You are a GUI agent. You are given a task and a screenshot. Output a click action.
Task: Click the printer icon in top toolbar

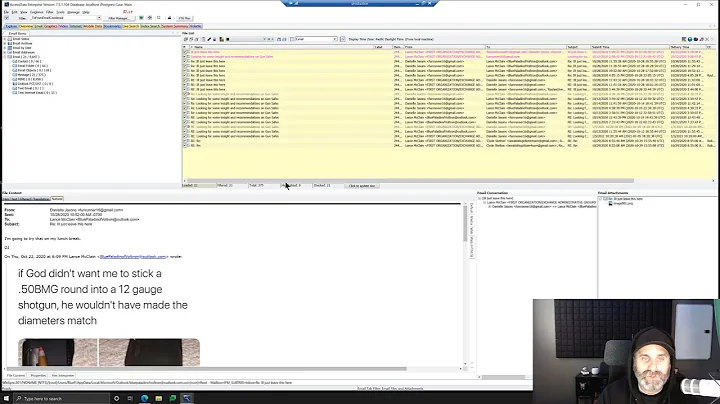tap(169, 18)
